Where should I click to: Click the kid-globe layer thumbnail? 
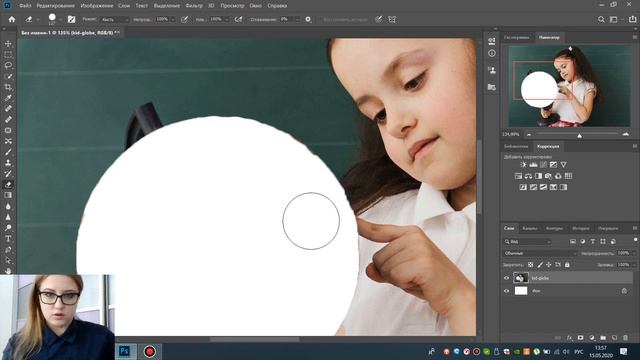click(521, 278)
